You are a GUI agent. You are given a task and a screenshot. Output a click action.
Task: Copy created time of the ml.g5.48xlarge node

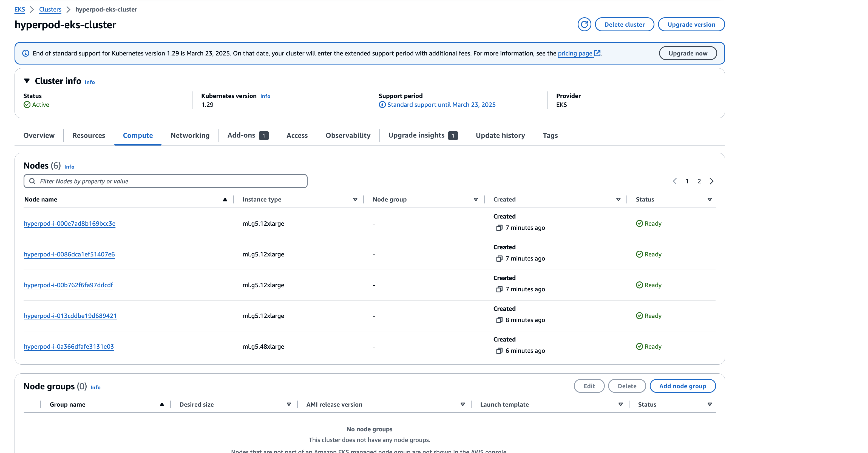click(499, 351)
